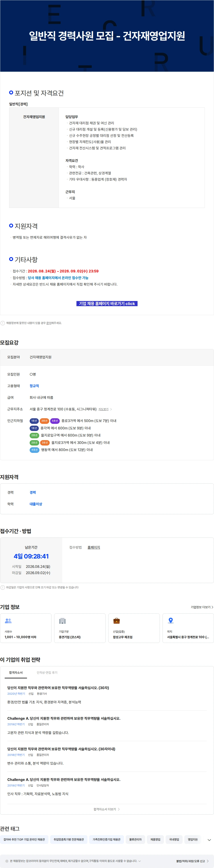The height and width of the screenshot is (868, 214).
Task: Click the 정규직 employment type text
Action: click(34, 386)
